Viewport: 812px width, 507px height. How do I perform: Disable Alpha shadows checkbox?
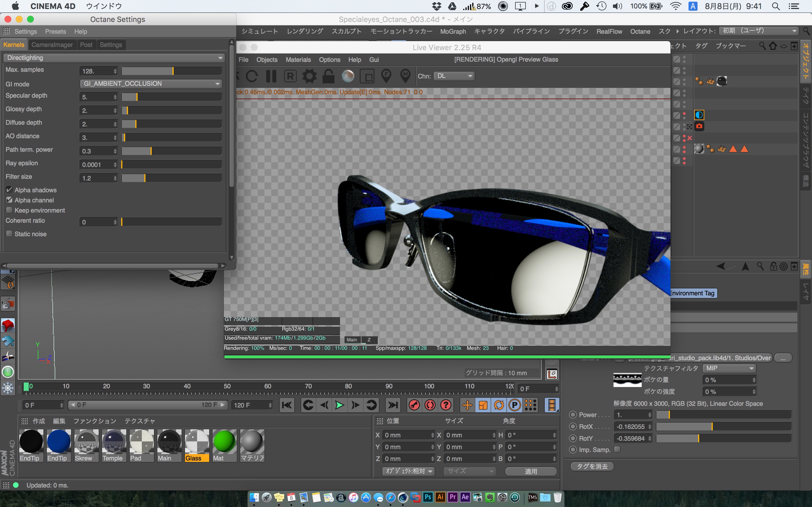[x=9, y=190]
